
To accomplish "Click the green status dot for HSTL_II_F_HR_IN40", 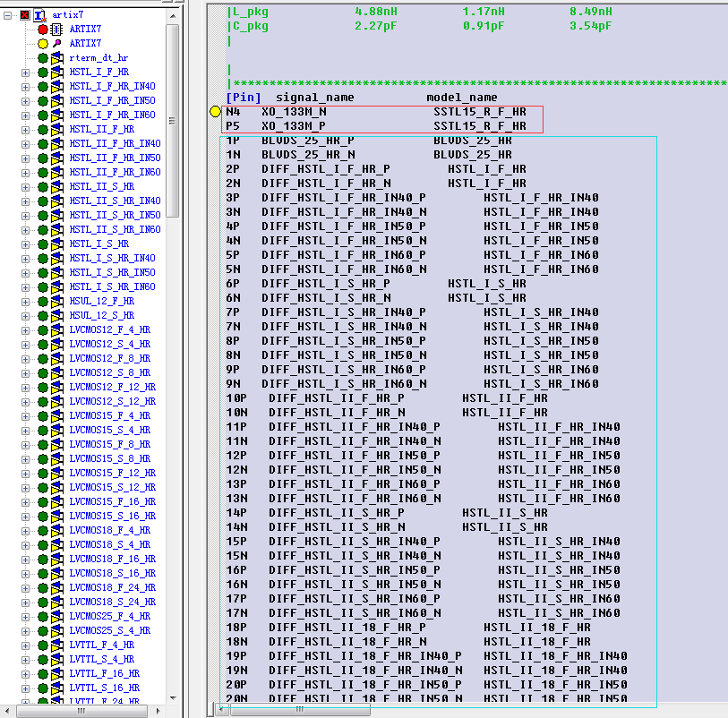I will tap(43, 144).
